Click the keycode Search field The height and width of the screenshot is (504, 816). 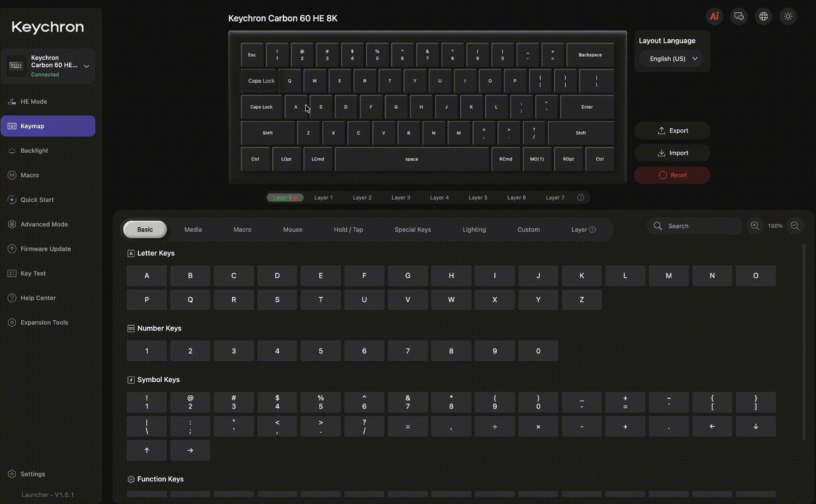click(x=695, y=226)
